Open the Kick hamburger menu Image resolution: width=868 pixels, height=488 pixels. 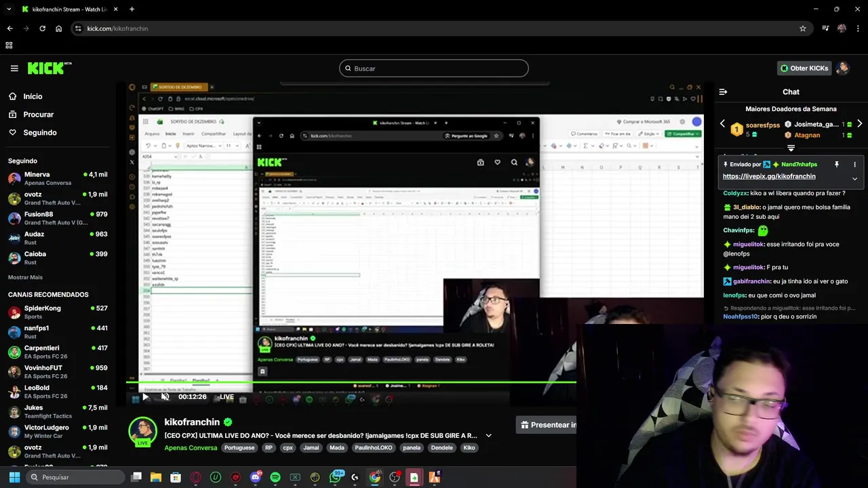tap(14, 68)
